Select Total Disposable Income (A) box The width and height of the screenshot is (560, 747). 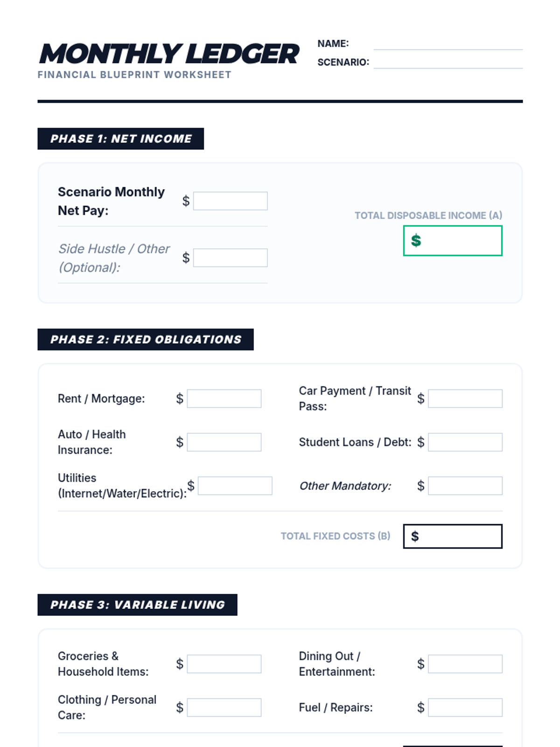453,241
